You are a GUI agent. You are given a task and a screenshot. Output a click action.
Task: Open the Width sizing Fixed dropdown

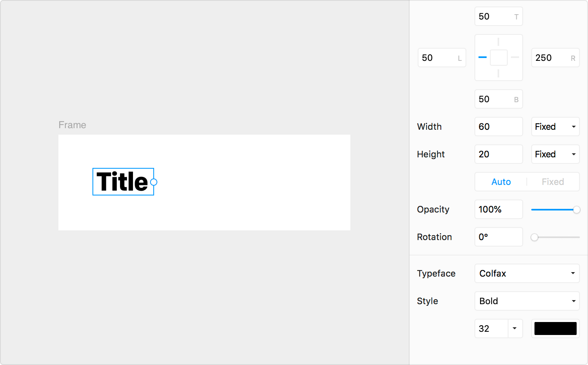click(x=555, y=127)
